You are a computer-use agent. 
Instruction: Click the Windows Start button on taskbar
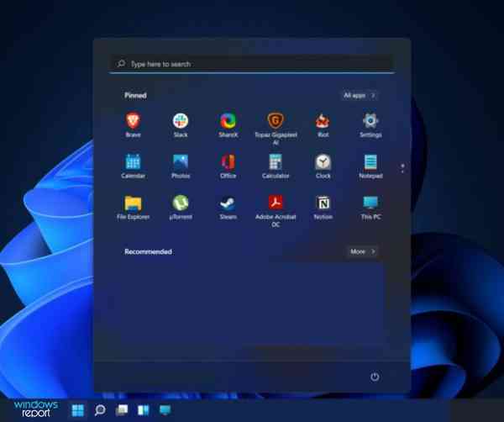coord(78,410)
